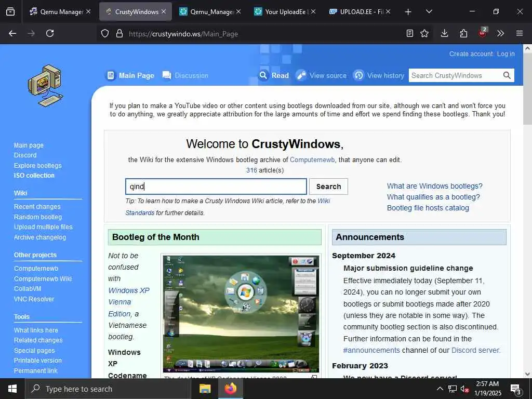
Task: Open the Windows Start menu
Action: pyautogui.click(x=12, y=389)
